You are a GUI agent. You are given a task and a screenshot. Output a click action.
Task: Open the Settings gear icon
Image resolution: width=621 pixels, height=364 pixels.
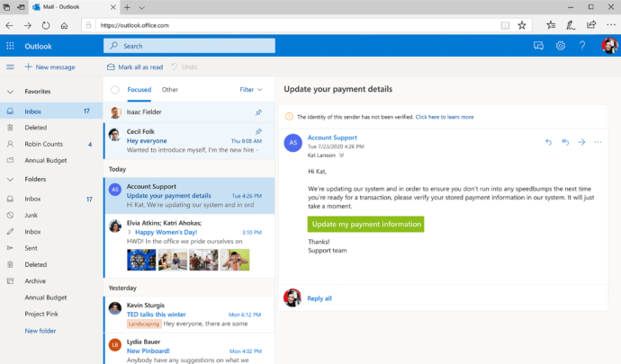[560, 46]
